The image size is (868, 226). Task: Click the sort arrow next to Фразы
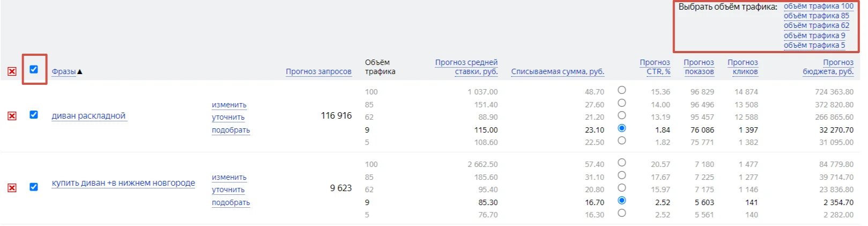pos(79,71)
